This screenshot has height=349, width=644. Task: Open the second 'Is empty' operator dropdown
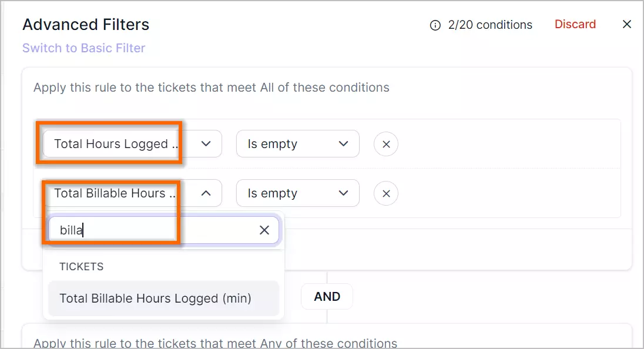point(298,193)
